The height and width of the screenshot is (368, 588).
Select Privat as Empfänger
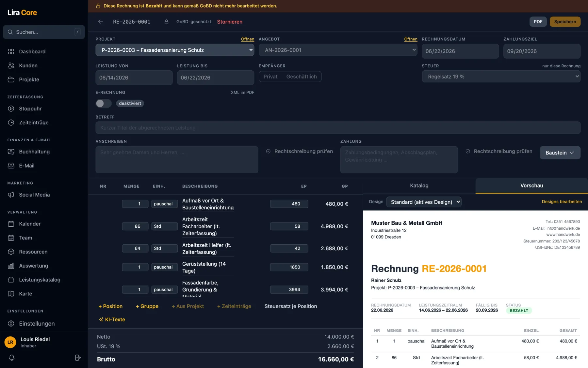[x=270, y=77]
